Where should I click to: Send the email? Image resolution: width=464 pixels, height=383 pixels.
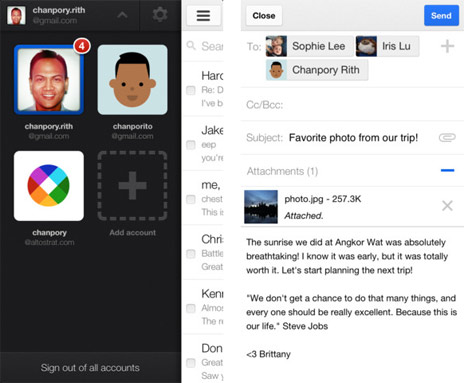click(441, 16)
